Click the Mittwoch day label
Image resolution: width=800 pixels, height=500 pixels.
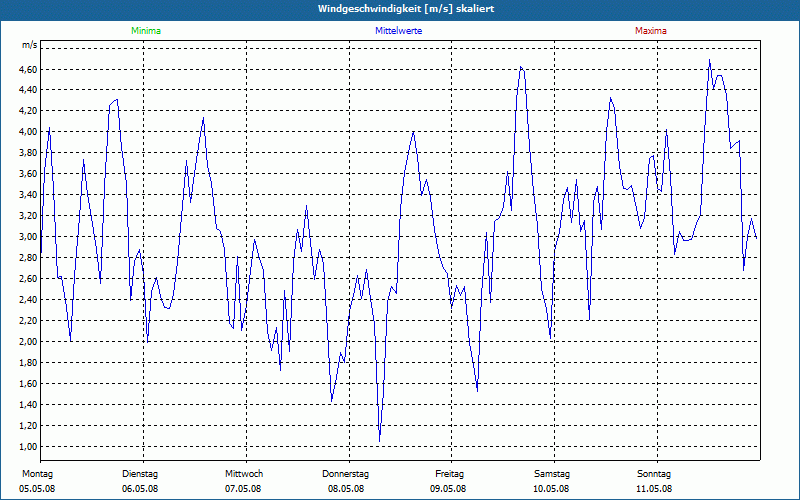pos(244,474)
